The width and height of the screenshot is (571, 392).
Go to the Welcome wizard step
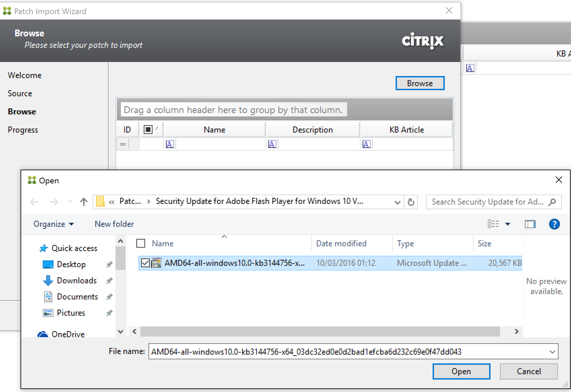[x=25, y=75]
